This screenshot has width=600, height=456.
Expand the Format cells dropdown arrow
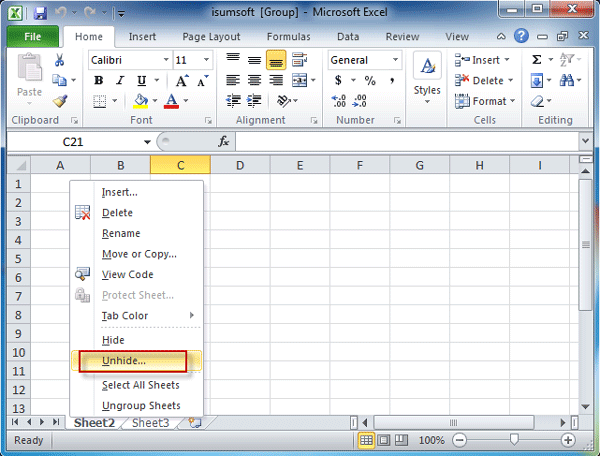click(x=513, y=101)
